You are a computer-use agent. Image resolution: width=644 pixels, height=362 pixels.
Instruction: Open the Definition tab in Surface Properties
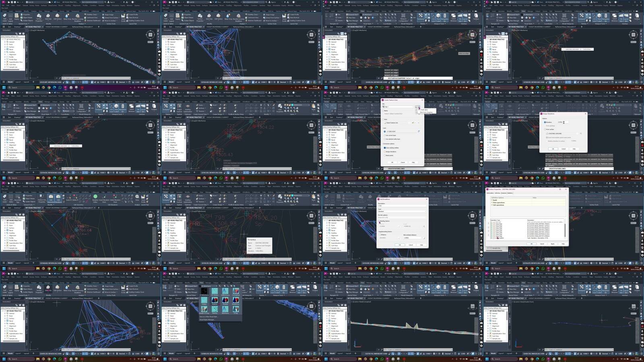pyautogui.click(x=497, y=193)
